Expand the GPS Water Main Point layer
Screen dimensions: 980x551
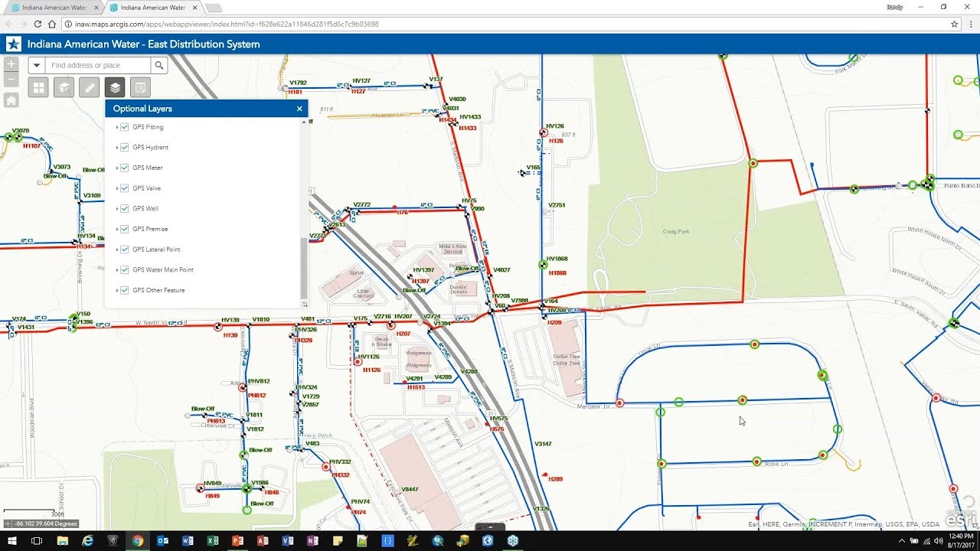(x=117, y=269)
